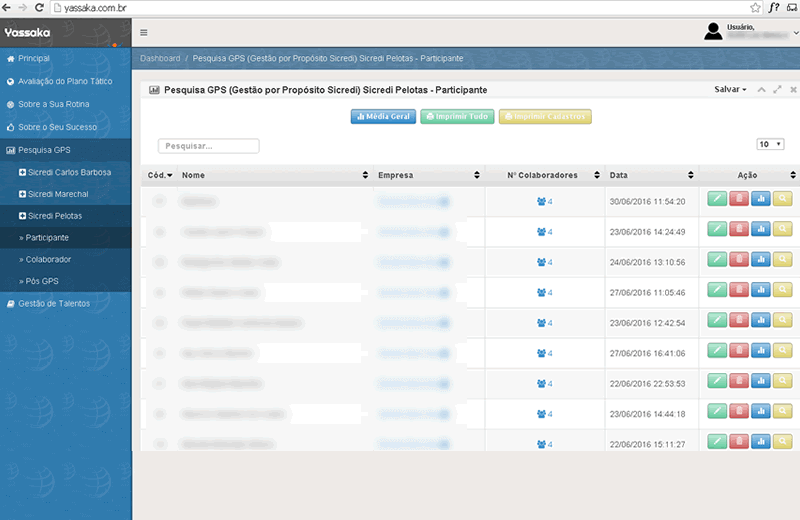Screen dimensions: 800x520
Task: Open the Usuário account dropdown
Action: 751,32
